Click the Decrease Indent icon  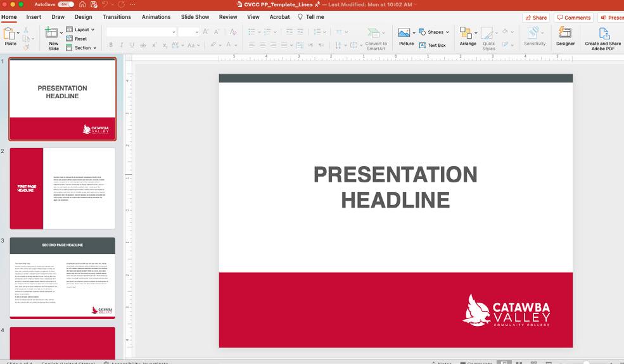290,32
